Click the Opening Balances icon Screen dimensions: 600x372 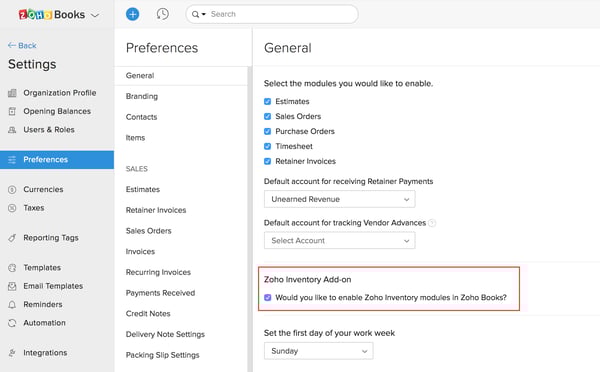point(12,111)
